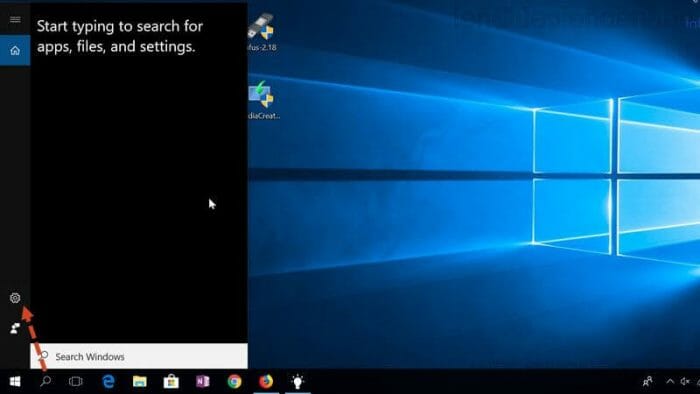Select the Rufus-2.18 desktop shortcut
The height and width of the screenshot is (394, 700).
pyautogui.click(x=262, y=32)
